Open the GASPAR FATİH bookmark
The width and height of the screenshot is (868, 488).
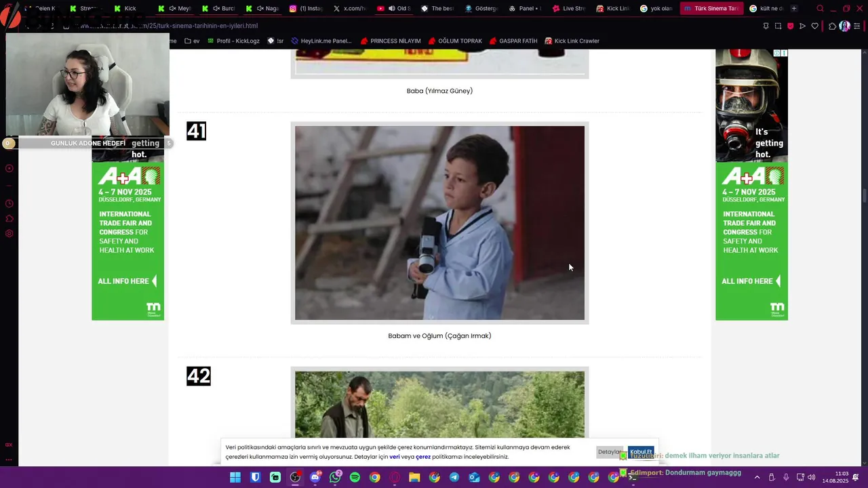pos(513,41)
